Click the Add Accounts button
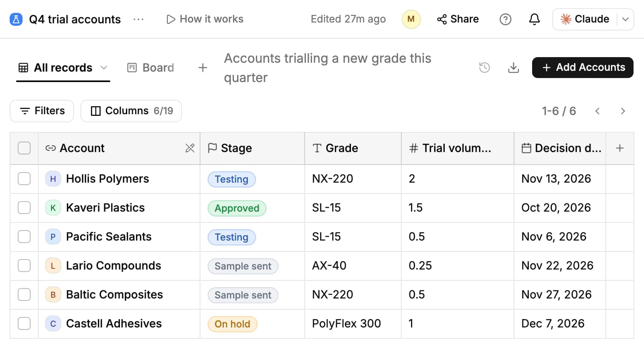 (x=583, y=68)
